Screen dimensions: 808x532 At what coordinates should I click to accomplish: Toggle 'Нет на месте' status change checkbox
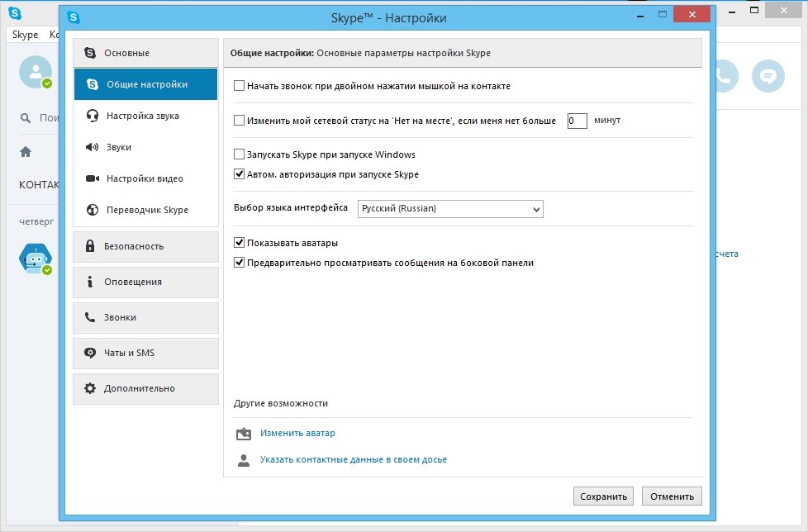[x=239, y=121]
